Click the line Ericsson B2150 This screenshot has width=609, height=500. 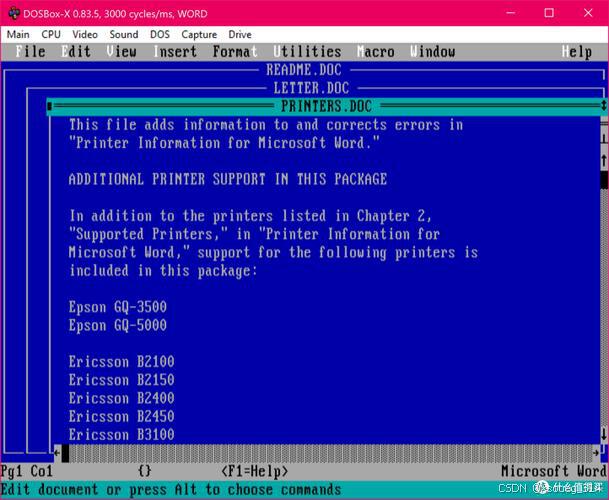(122, 380)
